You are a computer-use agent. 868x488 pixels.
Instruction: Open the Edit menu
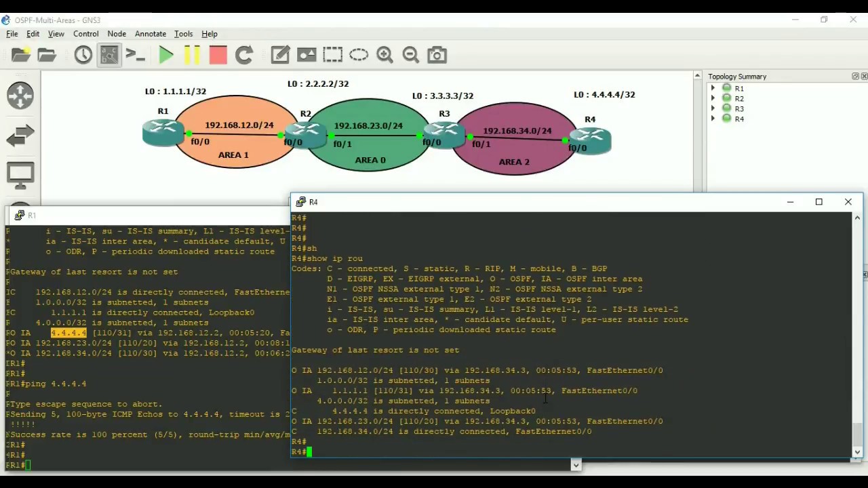click(x=33, y=34)
